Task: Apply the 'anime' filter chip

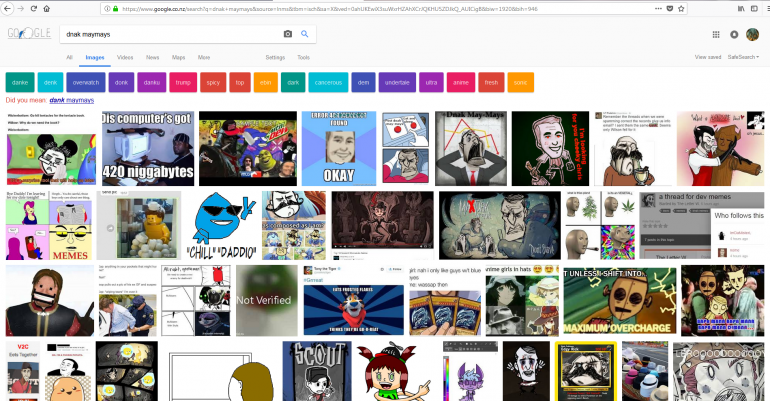Action: (x=461, y=82)
